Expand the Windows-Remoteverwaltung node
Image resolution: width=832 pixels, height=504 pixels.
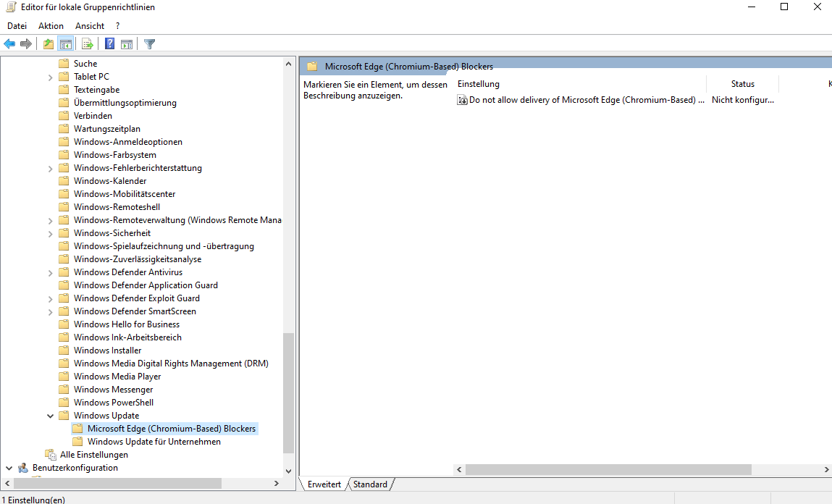[51, 221]
